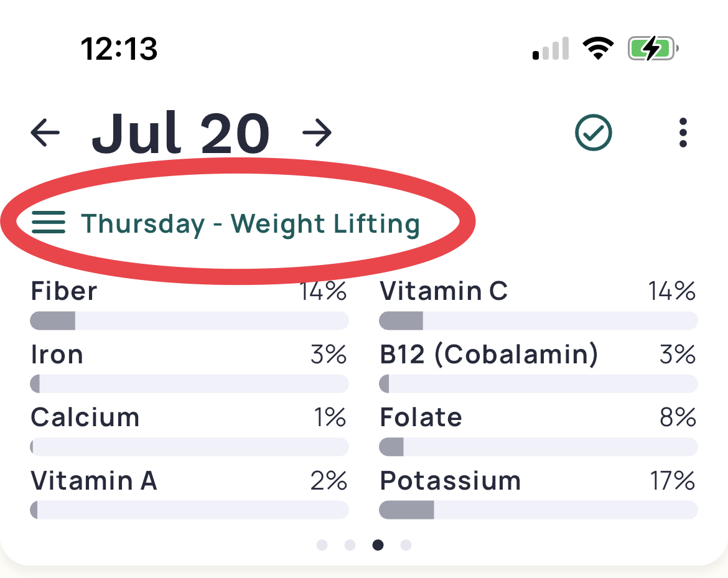Tap the Folate 8% value
Image resolution: width=728 pixels, height=578 pixels.
[678, 417]
